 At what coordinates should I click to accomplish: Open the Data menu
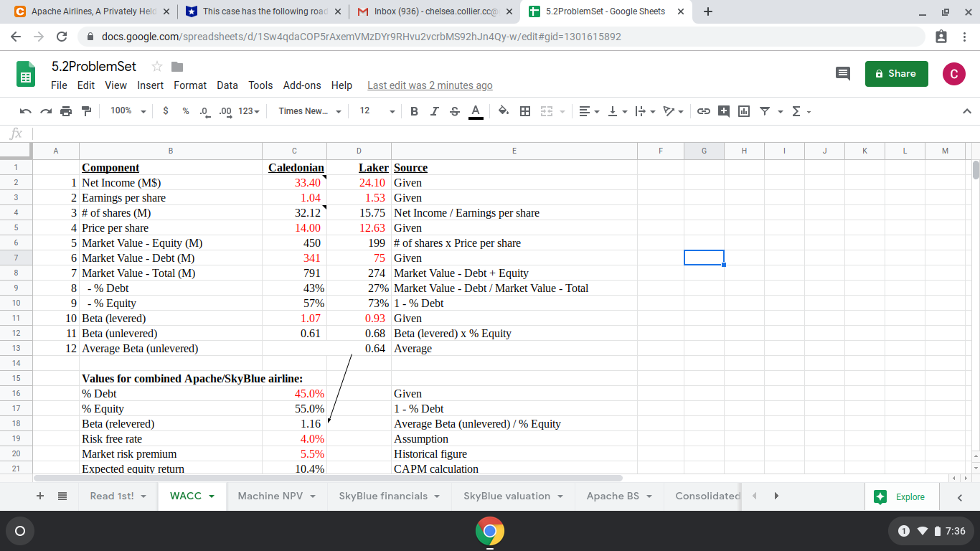click(x=227, y=85)
